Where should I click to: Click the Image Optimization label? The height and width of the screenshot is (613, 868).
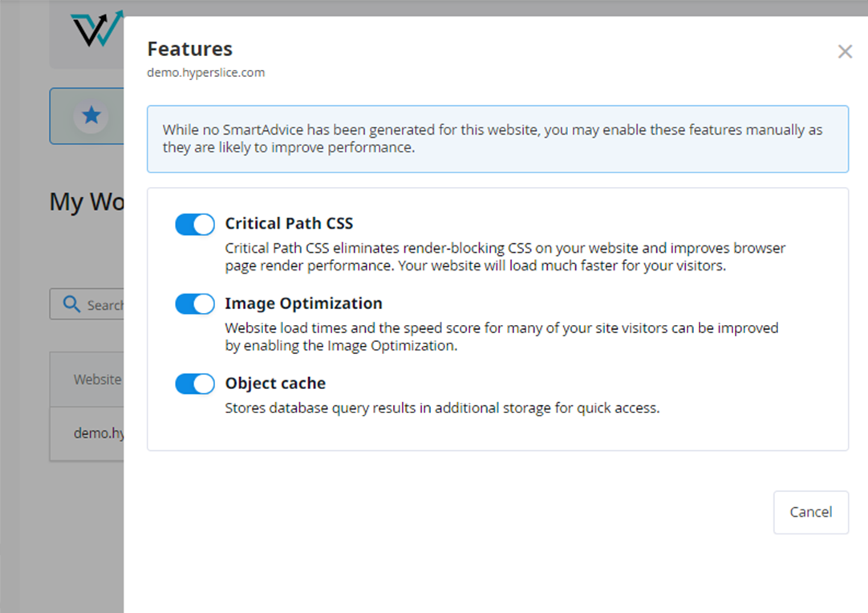[x=303, y=303]
